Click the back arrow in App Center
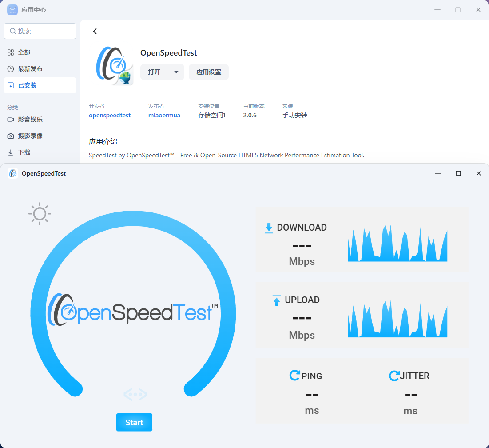Screen dimensions: 489x448 point(95,31)
